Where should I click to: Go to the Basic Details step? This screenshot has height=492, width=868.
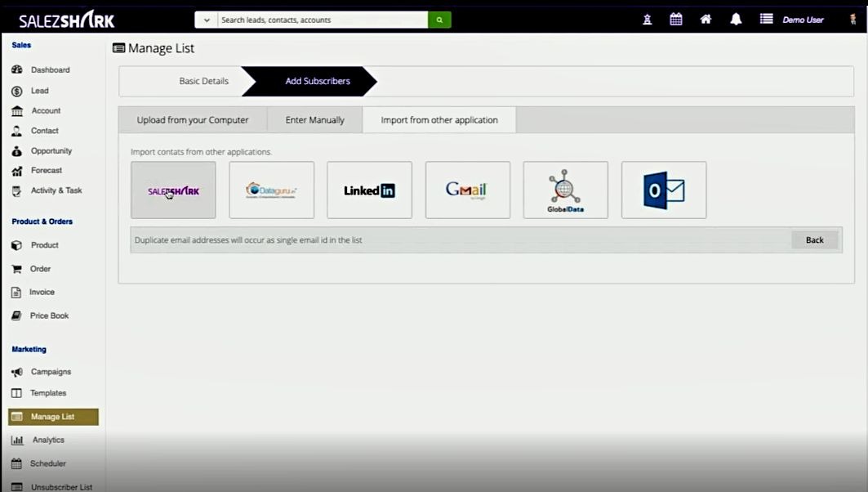tap(203, 81)
